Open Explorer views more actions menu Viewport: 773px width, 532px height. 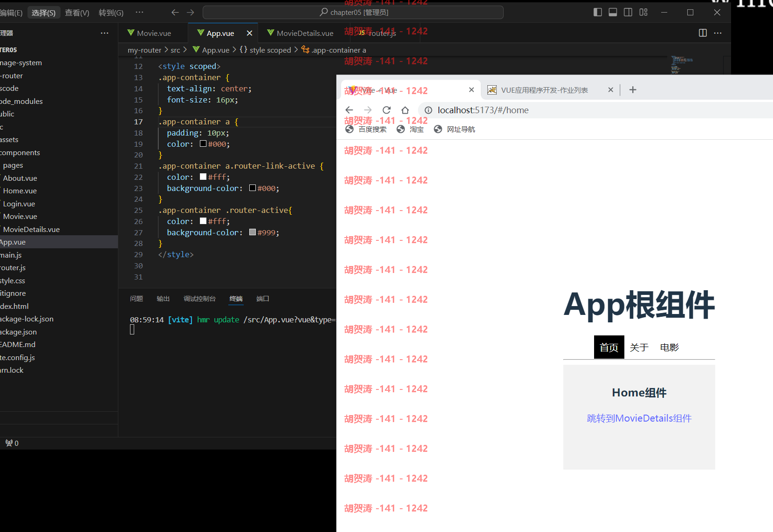(105, 33)
